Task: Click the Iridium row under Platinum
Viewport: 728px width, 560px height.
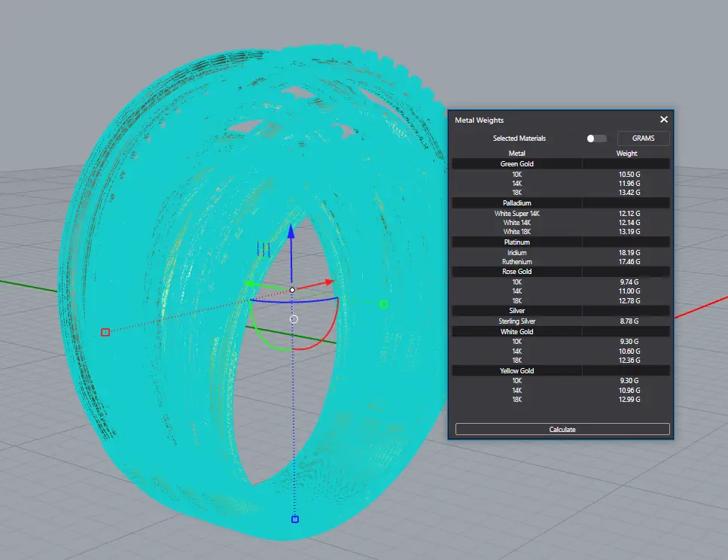Action: click(x=561, y=252)
